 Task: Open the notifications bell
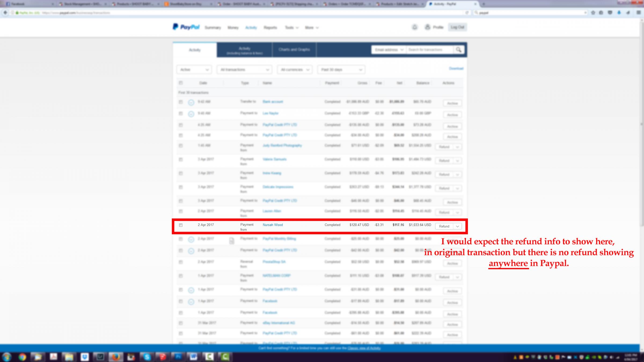coord(415,27)
